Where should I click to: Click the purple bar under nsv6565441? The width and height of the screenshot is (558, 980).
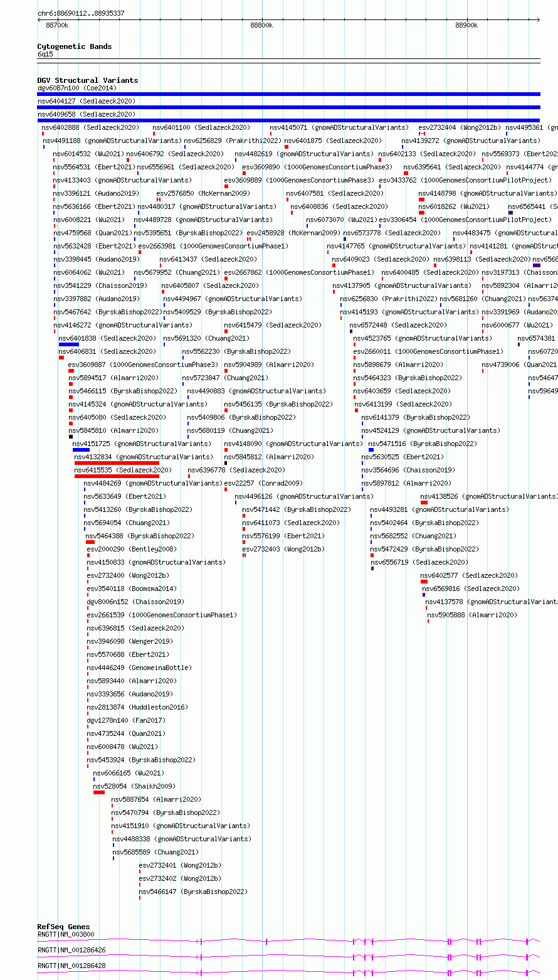click(x=511, y=213)
